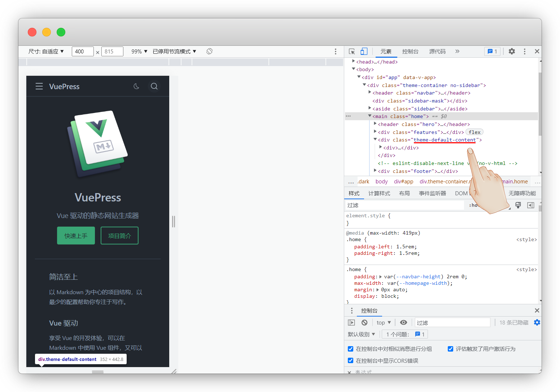Switch to the 计算样式 tab
This screenshot has width=560, height=392.
coord(379,193)
